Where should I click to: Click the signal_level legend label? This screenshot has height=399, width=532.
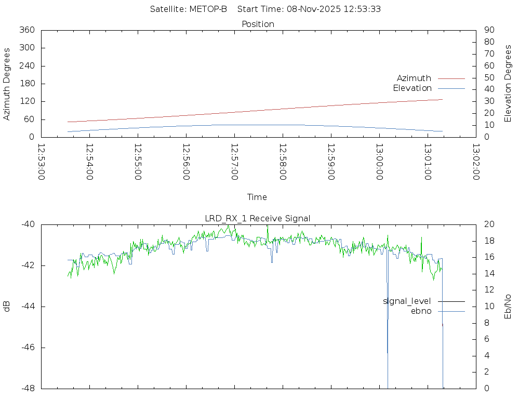[x=407, y=301]
